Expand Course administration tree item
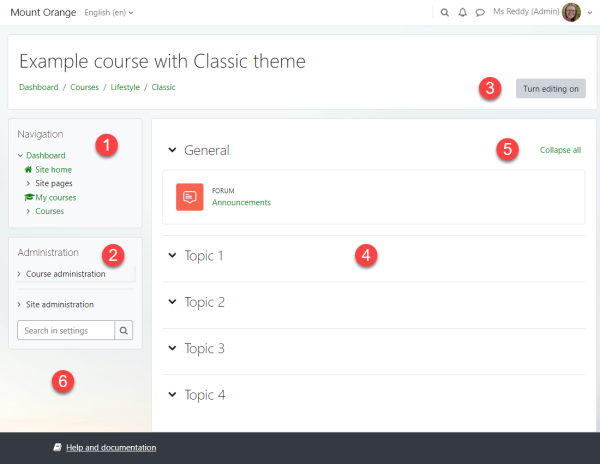Image resolution: width=600 pixels, height=464 pixels. tap(21, 274)
